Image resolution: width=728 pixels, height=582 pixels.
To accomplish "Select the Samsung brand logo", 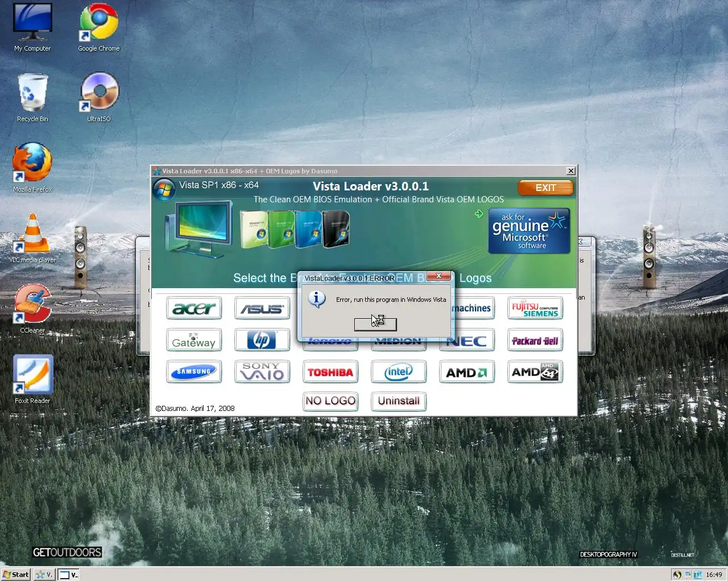I will (x=194, y=372).
